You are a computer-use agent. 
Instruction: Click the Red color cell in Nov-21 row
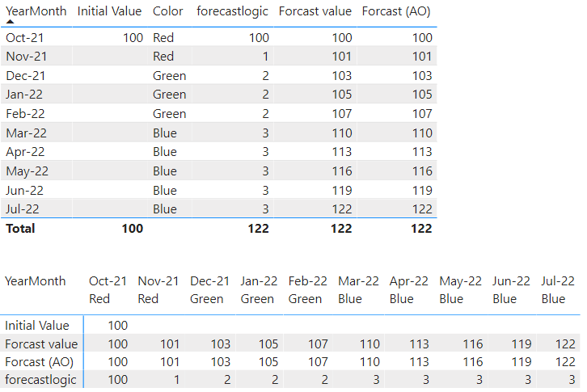pyautogui.click(x=163, y=57)
